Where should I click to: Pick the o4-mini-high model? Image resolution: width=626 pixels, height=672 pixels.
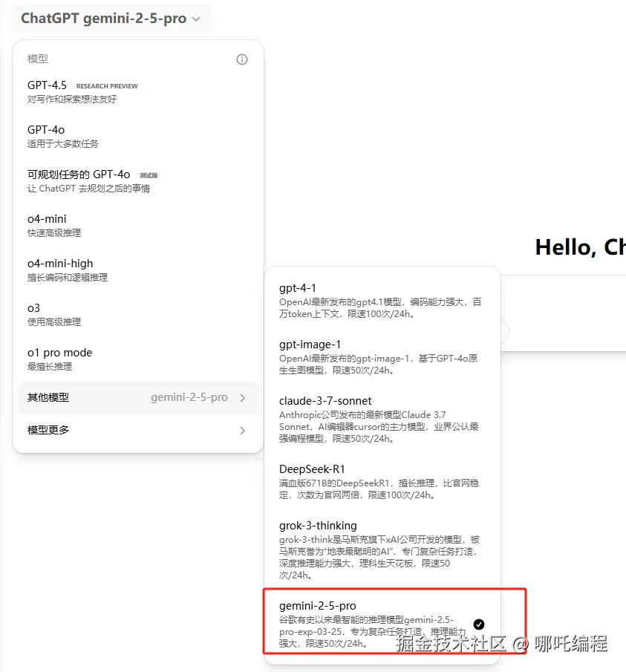pyautogui.click(x=137, y=270)
